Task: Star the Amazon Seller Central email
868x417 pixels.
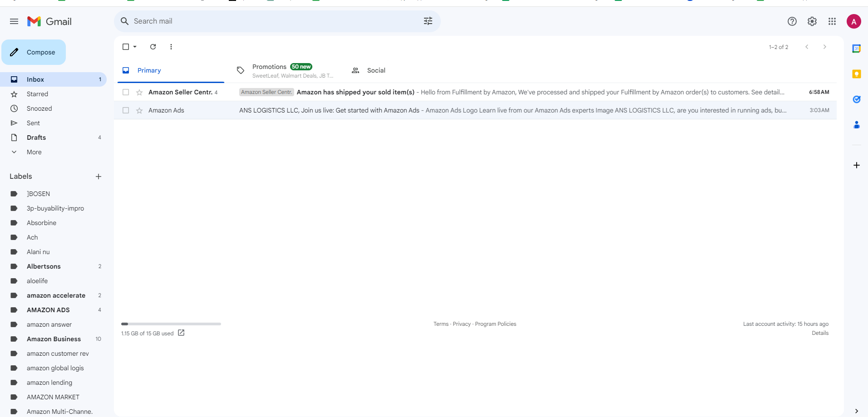Action: (139, 92)
